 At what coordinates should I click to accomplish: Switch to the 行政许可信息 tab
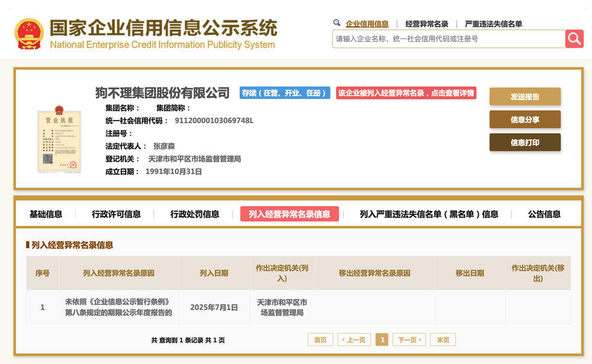[117, 214]
